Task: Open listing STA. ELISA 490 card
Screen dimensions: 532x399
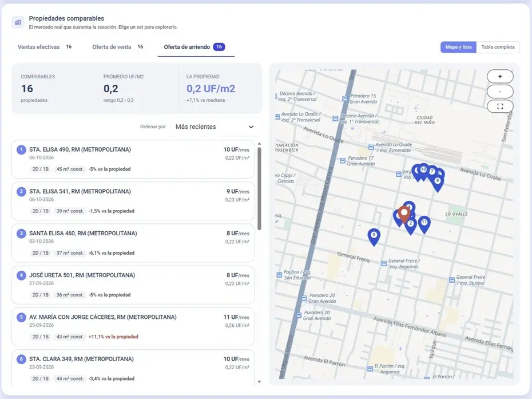Action: (x=133, y=159)
